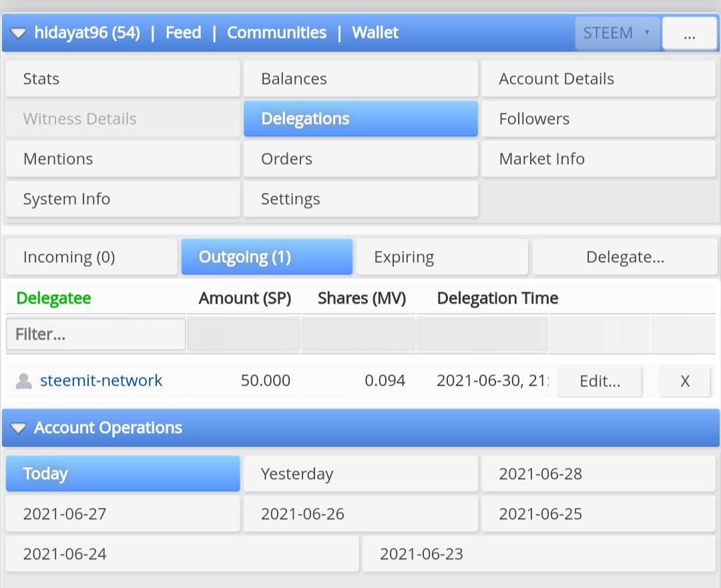Collapse the hidayat96 account panel triangle

[x=18, y=33]
